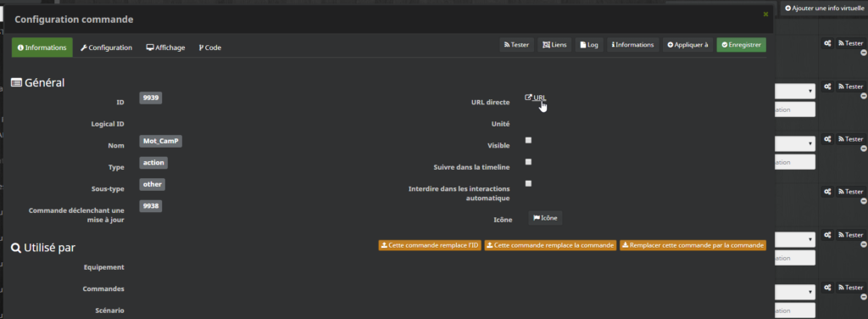Click the Utilisé par section heading

pos(43,248)
